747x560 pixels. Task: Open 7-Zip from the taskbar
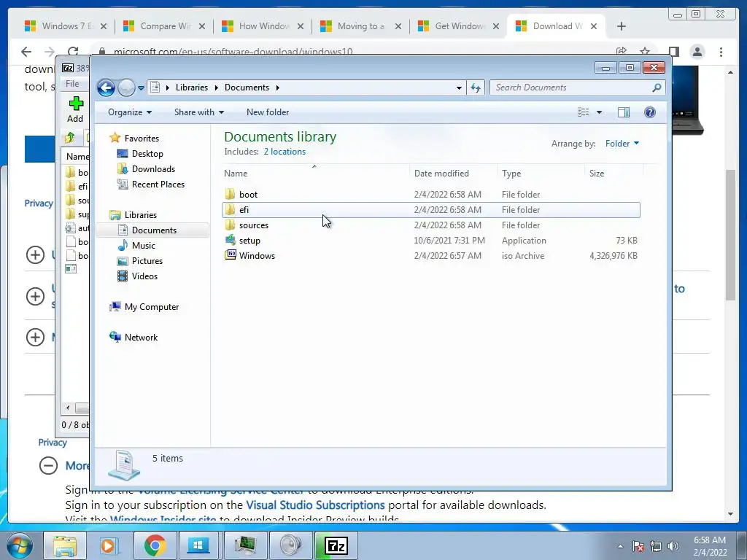[336, 545]
